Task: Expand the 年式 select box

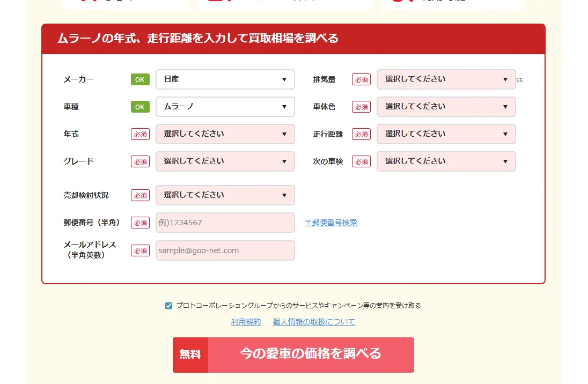Action: click(x=225, y=134)
